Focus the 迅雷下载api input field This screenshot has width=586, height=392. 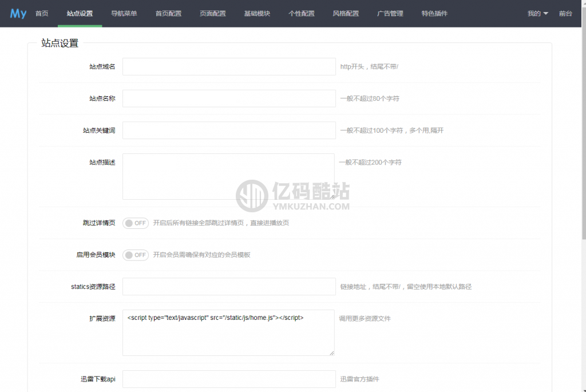229,379
